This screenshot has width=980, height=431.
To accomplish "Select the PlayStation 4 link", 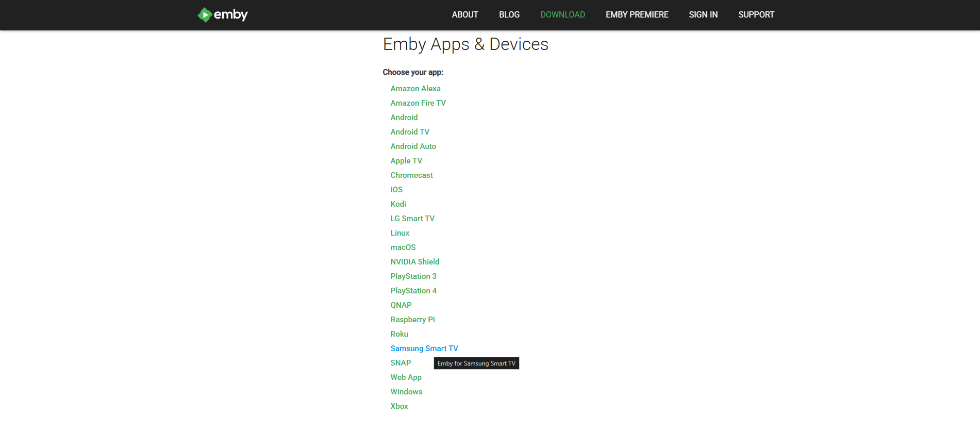I will 413,291.
